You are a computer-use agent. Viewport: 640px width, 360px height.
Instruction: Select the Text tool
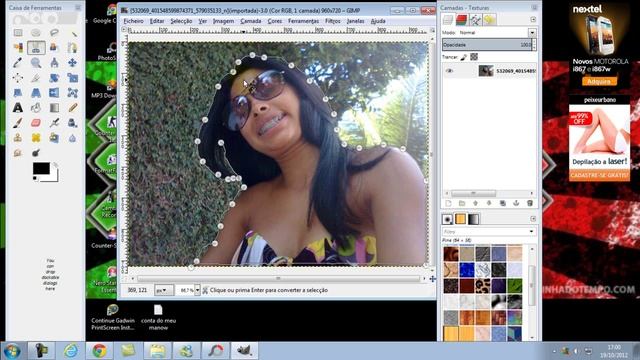point(18,108)
